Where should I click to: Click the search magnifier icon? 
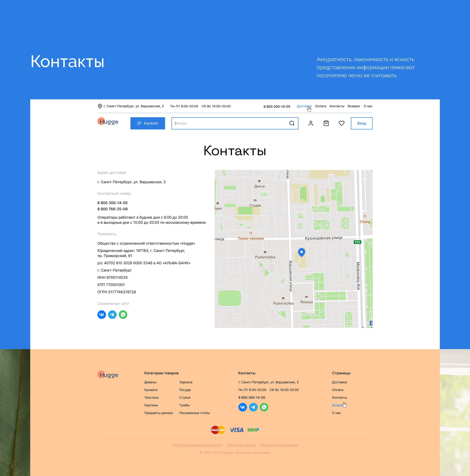tap(292, 123)
